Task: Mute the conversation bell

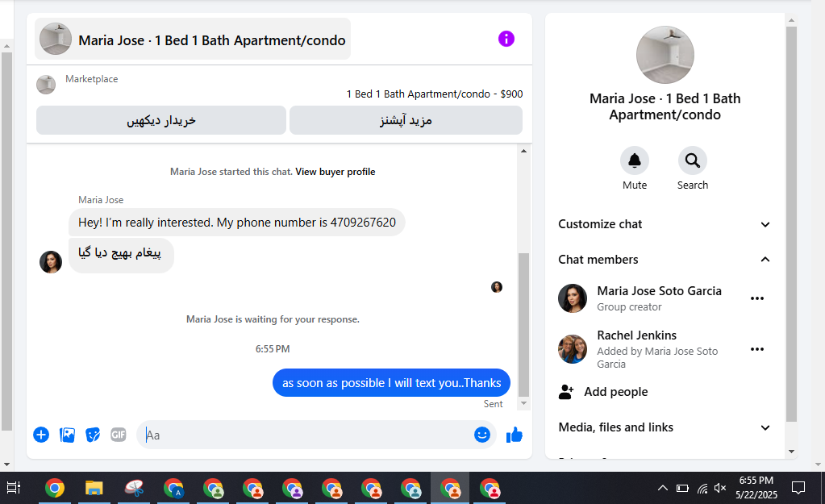Action: (635, 160)
